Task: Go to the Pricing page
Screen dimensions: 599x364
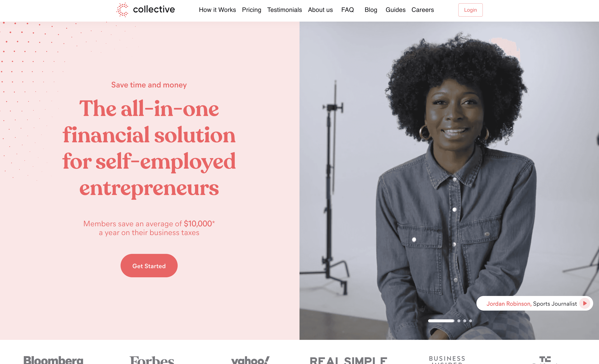Action: coord(251,10)
